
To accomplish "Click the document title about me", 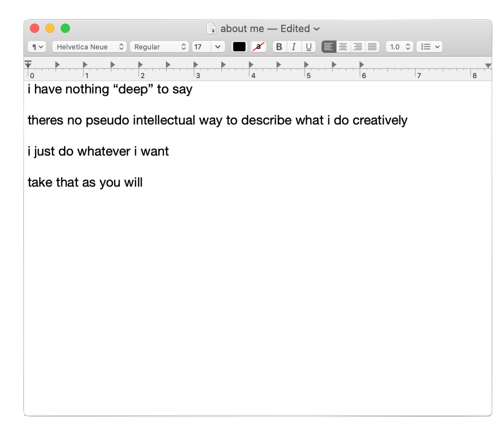I will tap(242, 28).
